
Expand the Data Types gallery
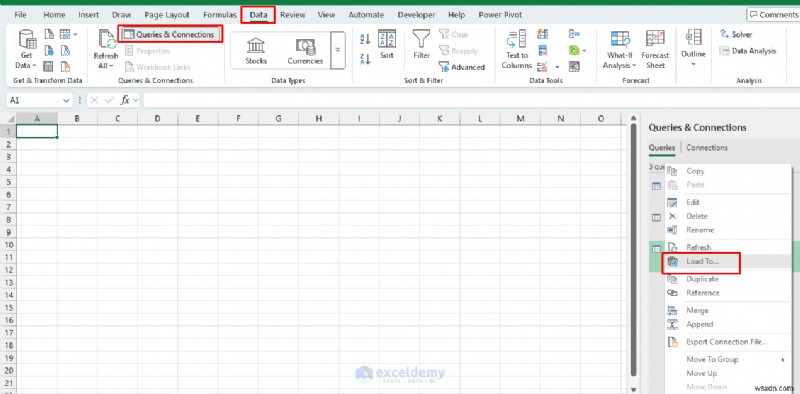click(x=338, y=50)
